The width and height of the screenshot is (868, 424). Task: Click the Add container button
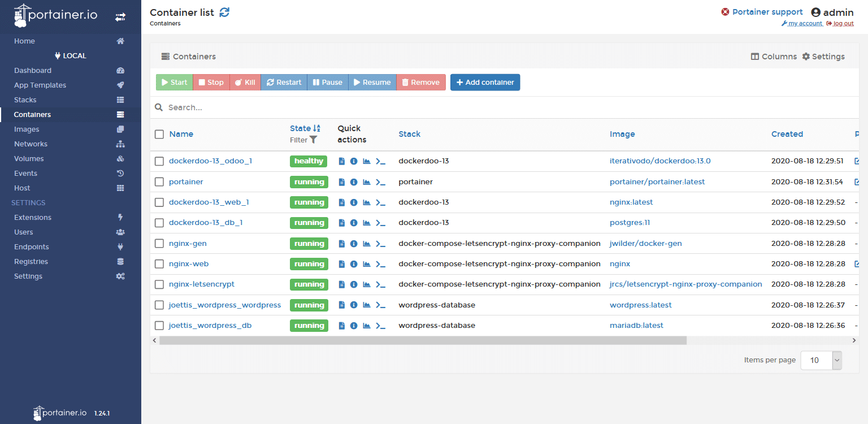pyautogui.click(x=485, y=83)
